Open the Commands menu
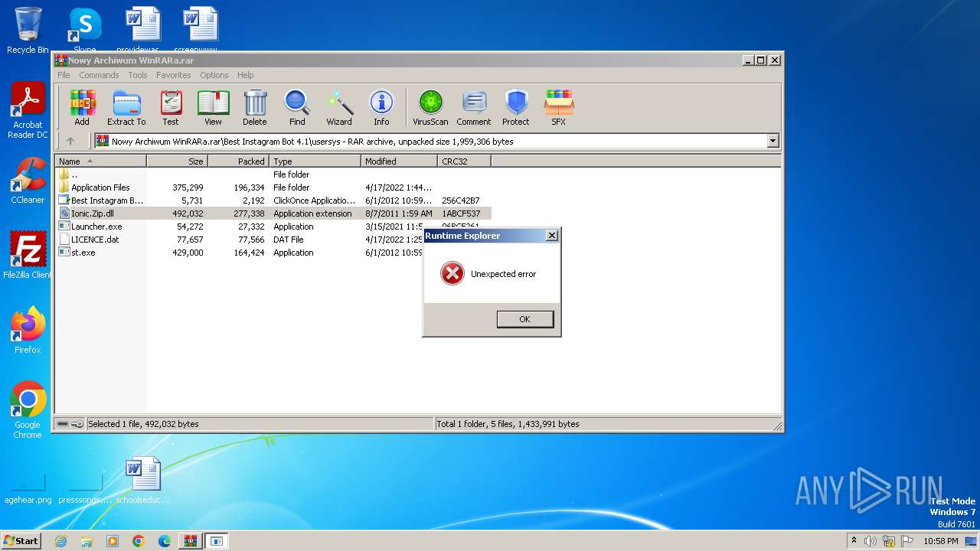The image size is (980, 551). click(x=99, y=75)
